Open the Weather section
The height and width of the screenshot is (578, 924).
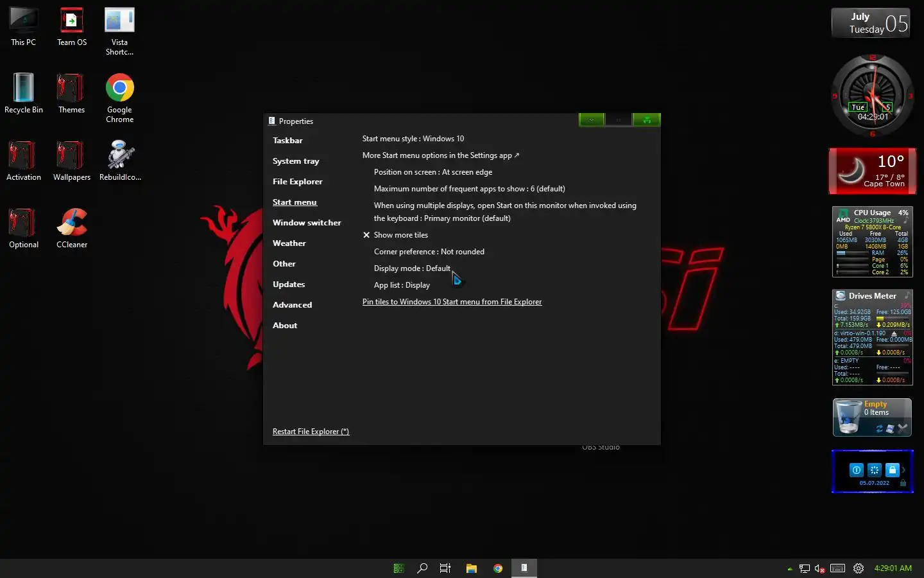click(289, 243)
